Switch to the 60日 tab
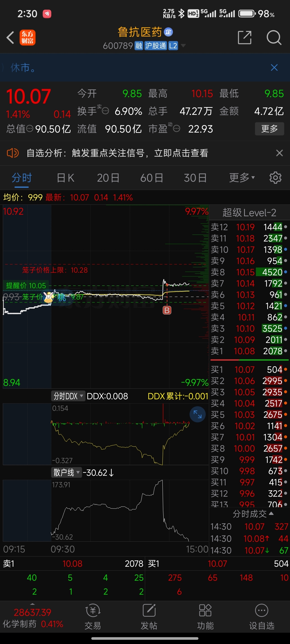This screenshot has width=290, height=644. pyautogui.click(x=152, y=178)
